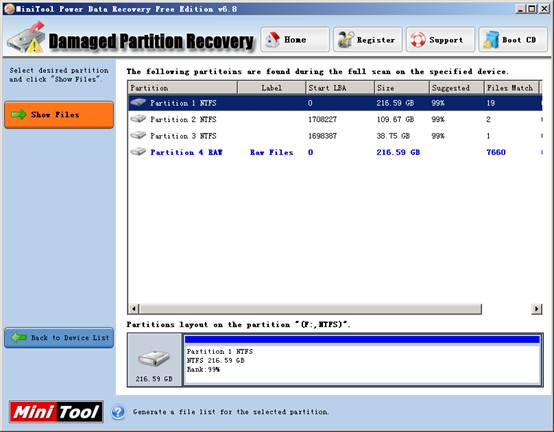Click the Show Files button
Screen dimensions: 554x432
click(59, 115)
